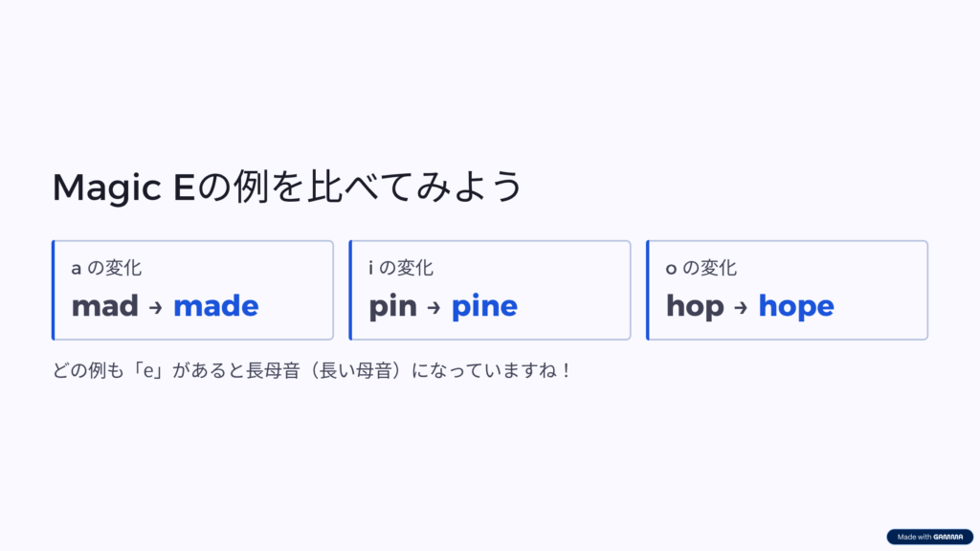Viewport: 980px width, 551px height.
Task: Click the 「e」 in the summary sentence
Action: click(x=148, y=370)
